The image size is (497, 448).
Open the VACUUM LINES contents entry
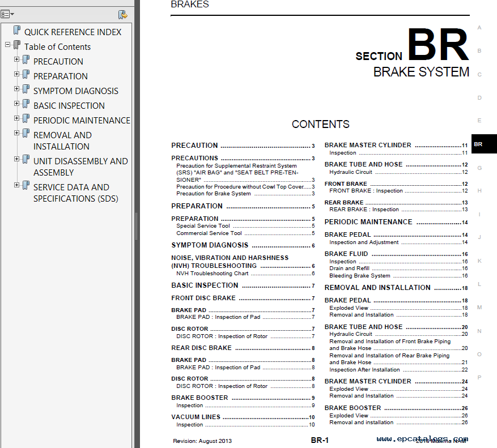tap(243, 417)
